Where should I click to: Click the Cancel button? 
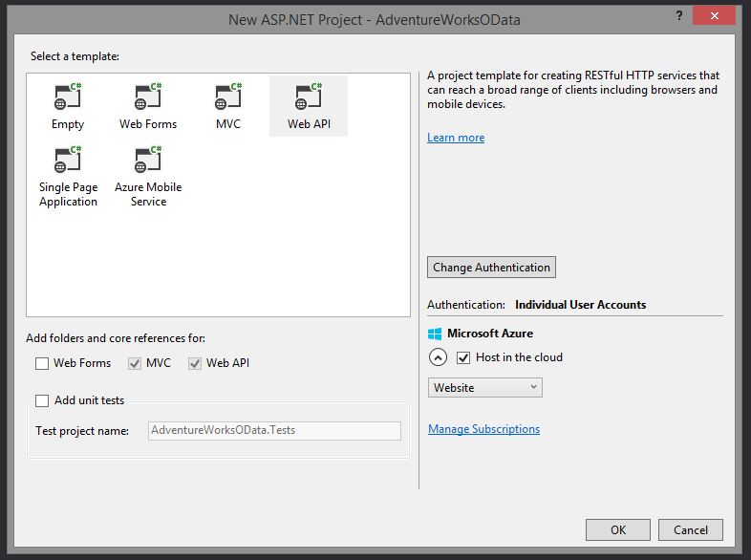(690, 529)
